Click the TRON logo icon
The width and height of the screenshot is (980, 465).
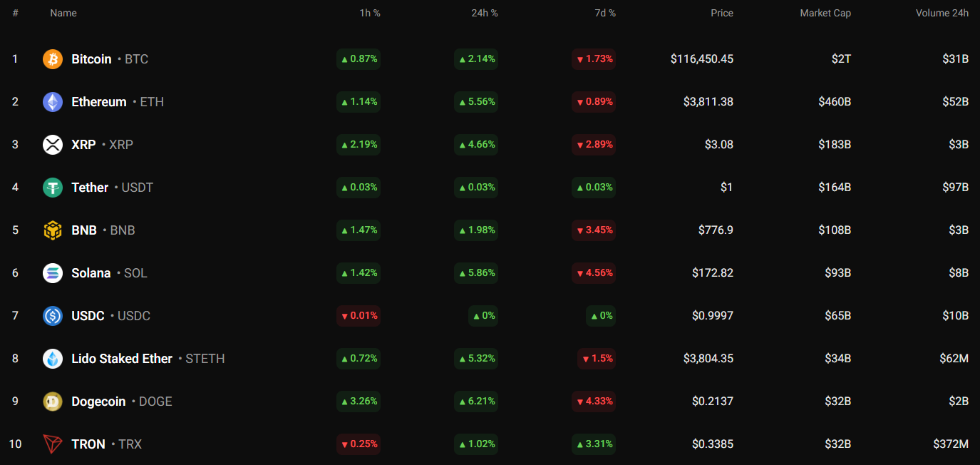pyautogui.click(x=53, y=444)
